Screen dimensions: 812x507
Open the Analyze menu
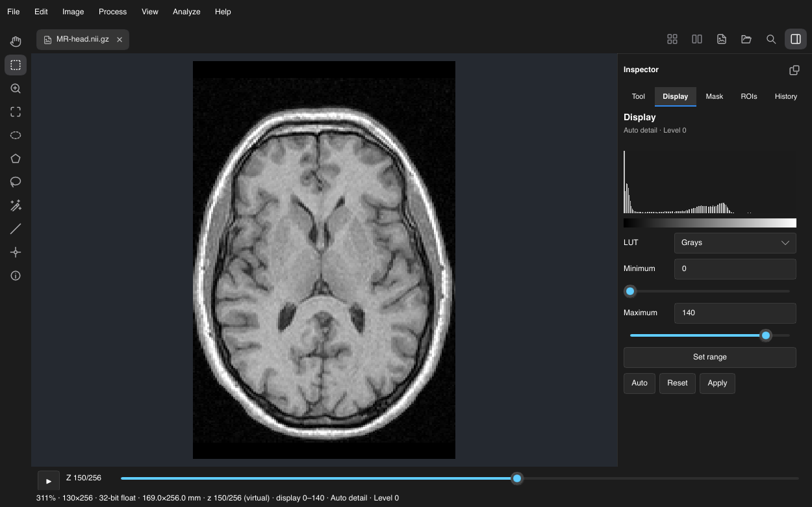tap(186, 12)
